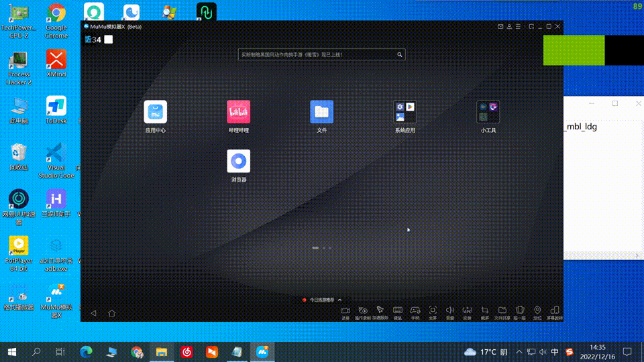Click the emulator search input field
Image resolution: width=644 pixels, height=362 pixels.
click(x=321, y=54)
